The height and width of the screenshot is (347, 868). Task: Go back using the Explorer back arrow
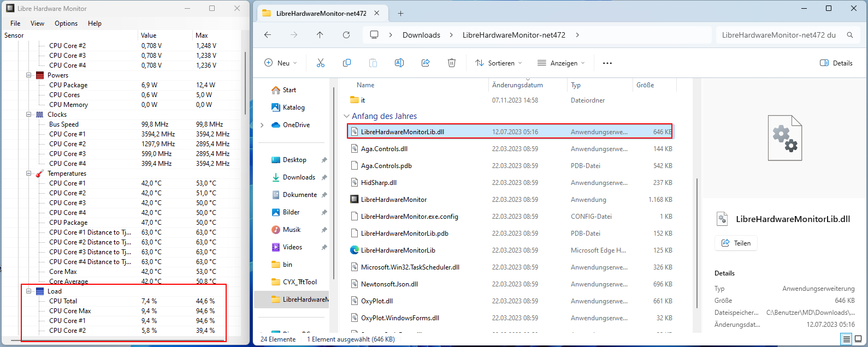[268, 35]
